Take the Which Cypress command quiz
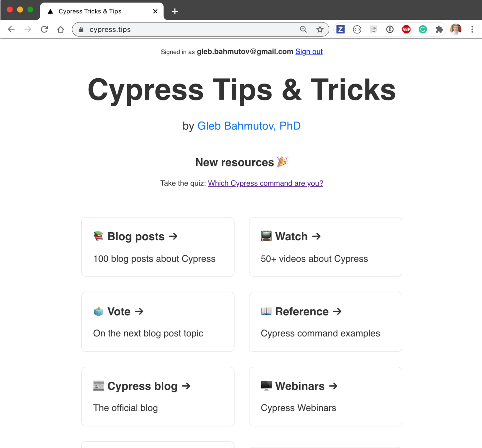 tap(266, 183)
